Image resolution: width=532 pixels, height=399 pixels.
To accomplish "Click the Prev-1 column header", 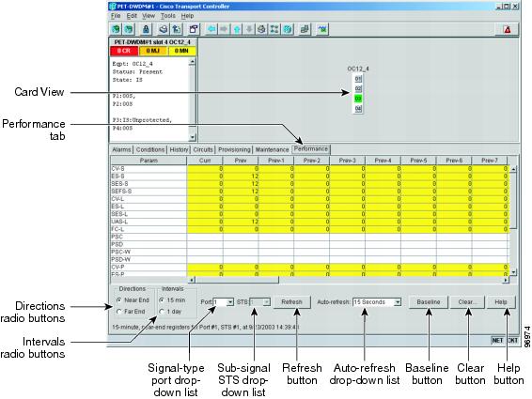I will click(x=275, y=161).
